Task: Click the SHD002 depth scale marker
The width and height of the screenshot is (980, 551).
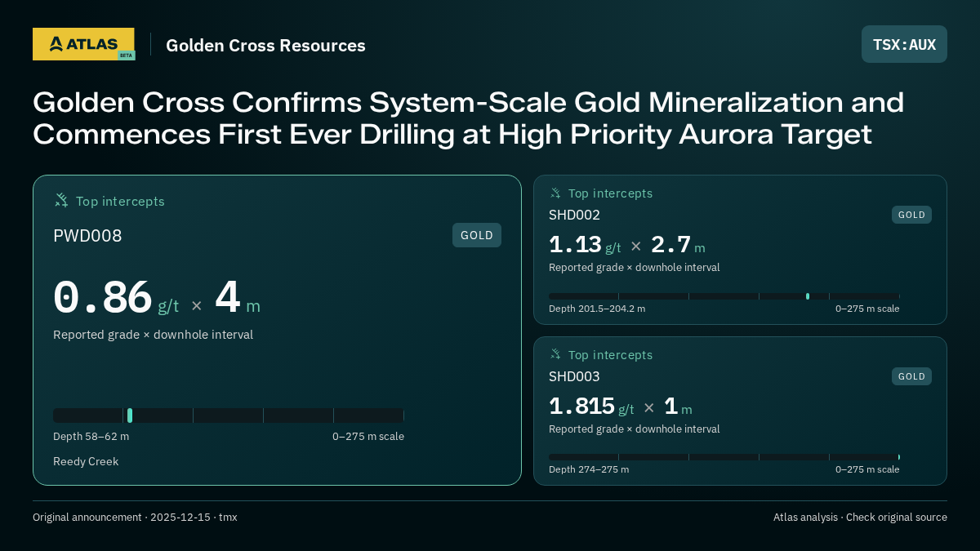Action: click(808, 296)
